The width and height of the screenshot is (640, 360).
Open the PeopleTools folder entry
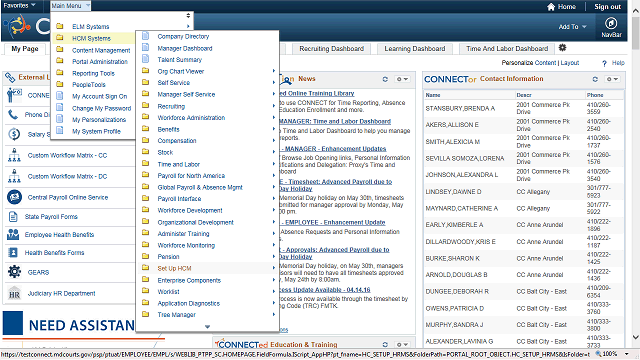point(89,84)
